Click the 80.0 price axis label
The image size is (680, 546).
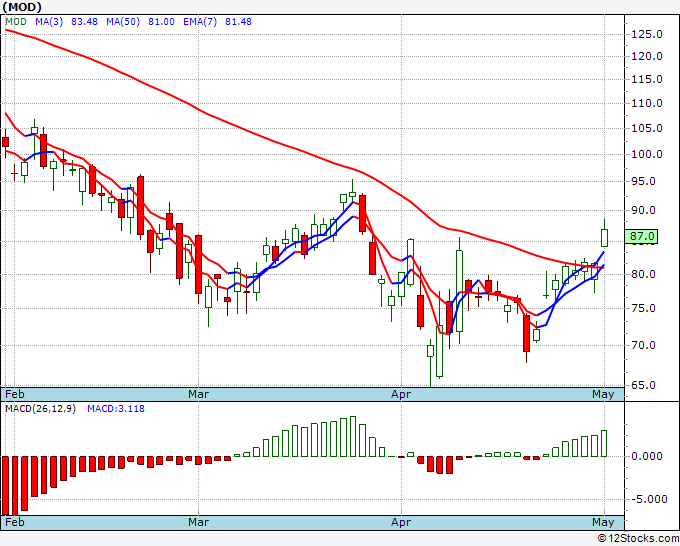tap(643, 275)
